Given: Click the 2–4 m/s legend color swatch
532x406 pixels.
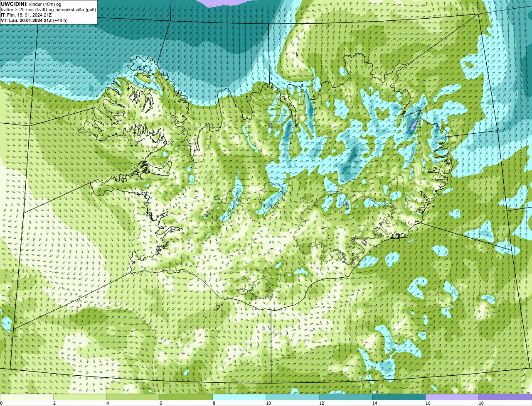Looking at the screenshot, I should 80,397.
